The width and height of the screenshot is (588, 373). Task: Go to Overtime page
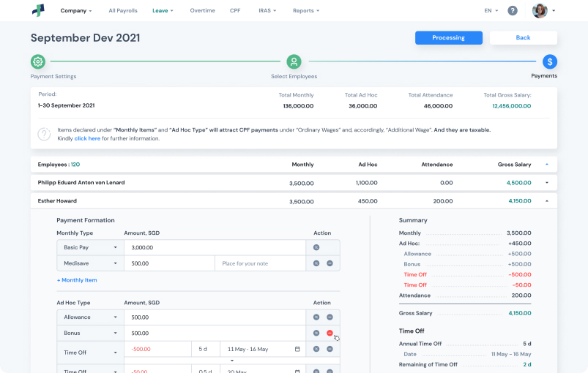203,10
